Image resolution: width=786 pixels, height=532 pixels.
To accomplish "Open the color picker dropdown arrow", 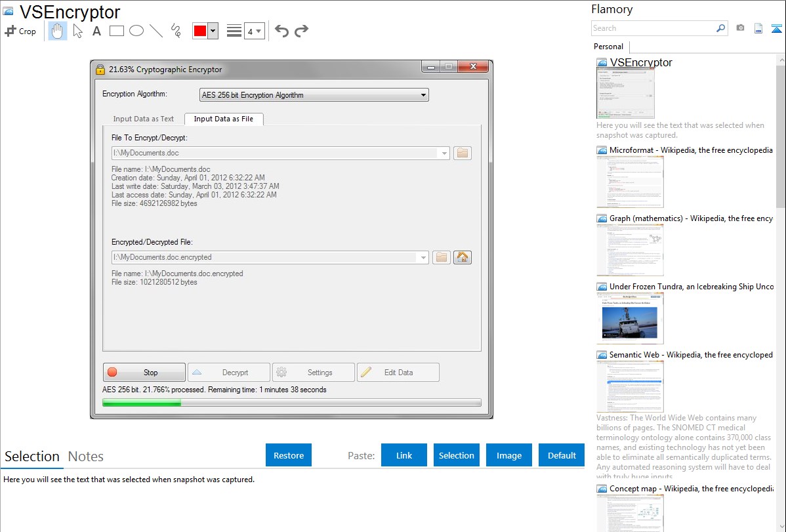I will click(213, 31).
